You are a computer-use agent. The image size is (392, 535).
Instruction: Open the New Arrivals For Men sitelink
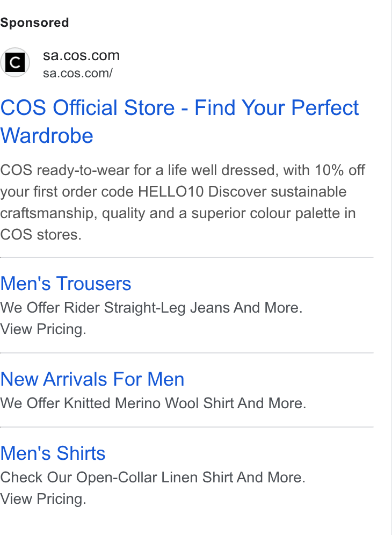point(92,379)
